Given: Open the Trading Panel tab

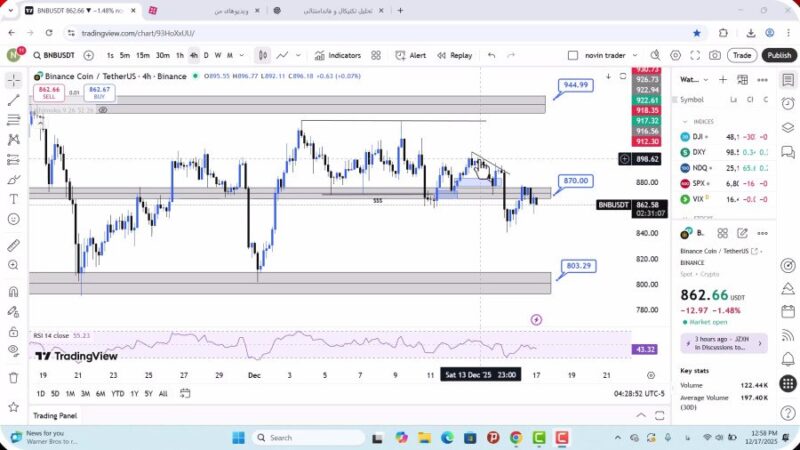Looking at the screenshot, I should [55, 416].
